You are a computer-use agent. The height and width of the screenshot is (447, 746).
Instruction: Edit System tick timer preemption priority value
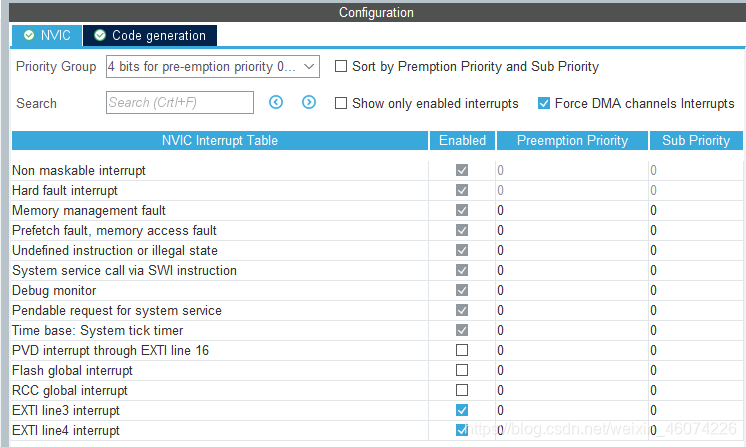click(572, 330)
